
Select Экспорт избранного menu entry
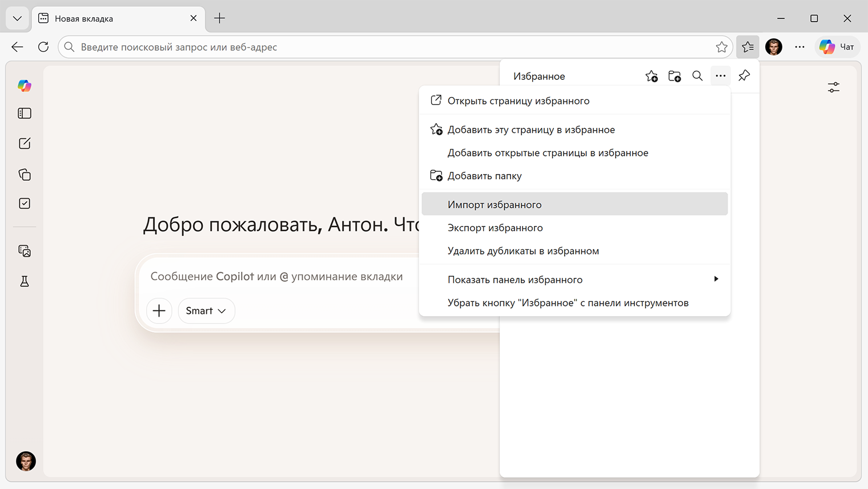[495, 227]
